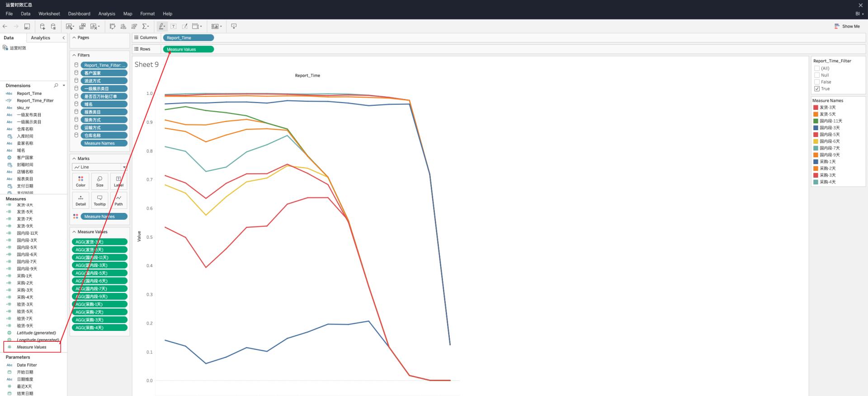The image size is (868, 396).
Task: Open the Map menu
Action: pos(128,14)
